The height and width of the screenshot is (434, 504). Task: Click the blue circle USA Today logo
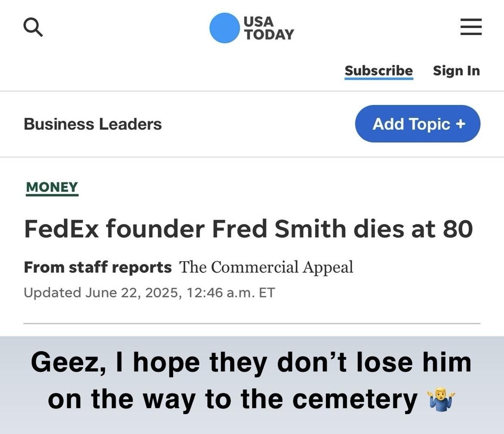224,28
